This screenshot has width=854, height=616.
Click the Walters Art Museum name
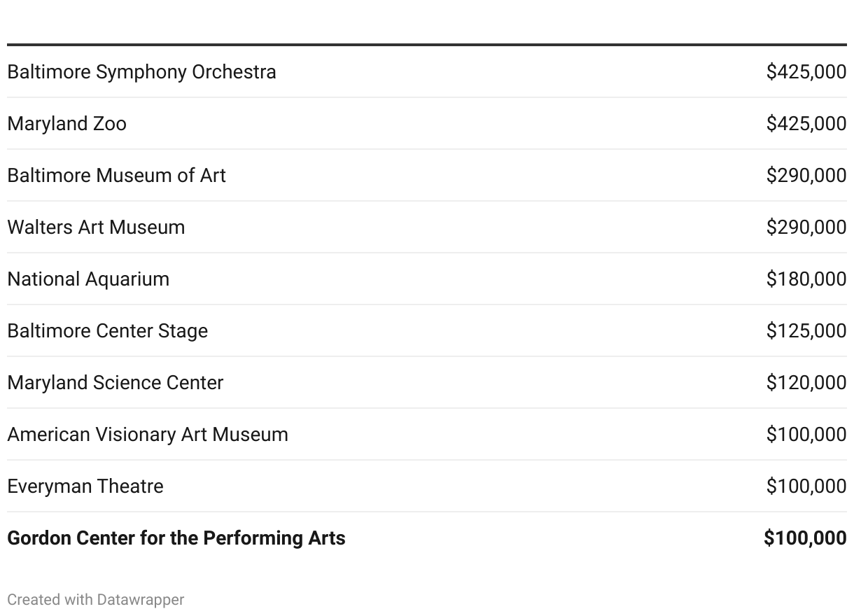click(x=96, y=227)
